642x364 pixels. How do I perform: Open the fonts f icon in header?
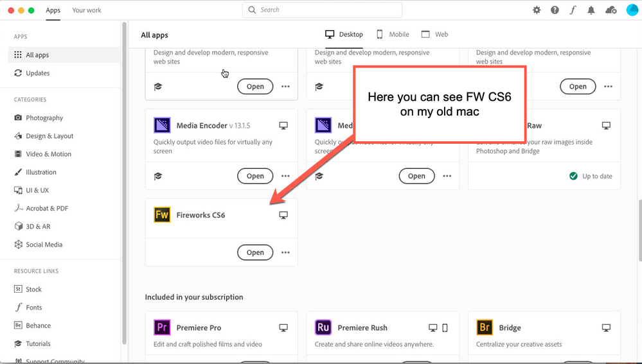[x=573, y=10]
